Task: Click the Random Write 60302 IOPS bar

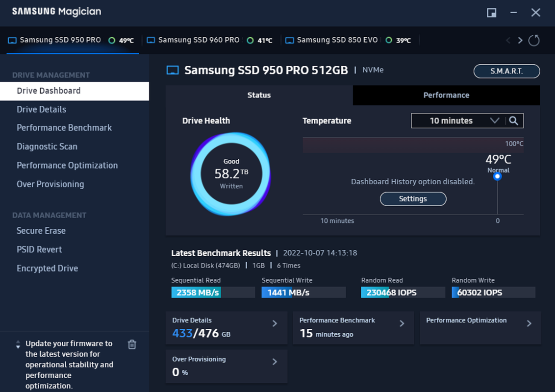Action: pos(494,292)
